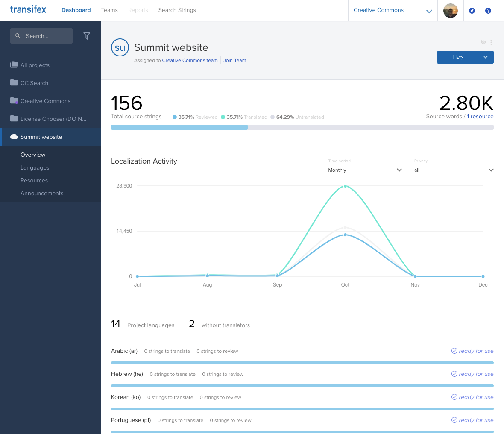Image resolution: width=504 pixels, height=434 pixels.
Task: Click the user profile avatar photo
Action: click(x=451, y=10)
